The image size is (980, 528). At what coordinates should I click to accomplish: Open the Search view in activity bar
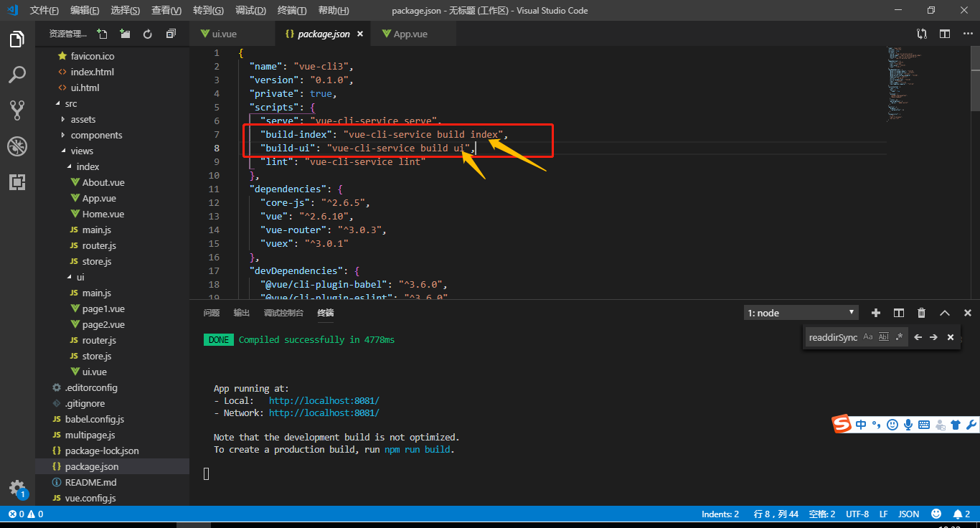pyautogui.click(x=17, y=75)
